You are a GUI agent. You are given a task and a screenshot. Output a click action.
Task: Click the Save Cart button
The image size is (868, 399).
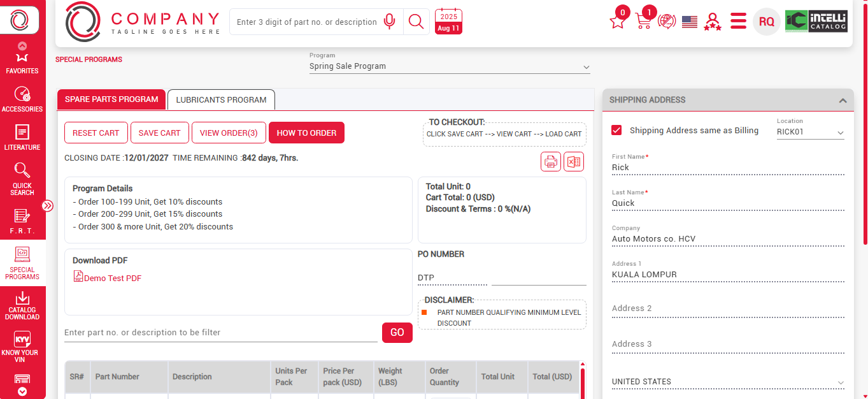tap(160, 133)
